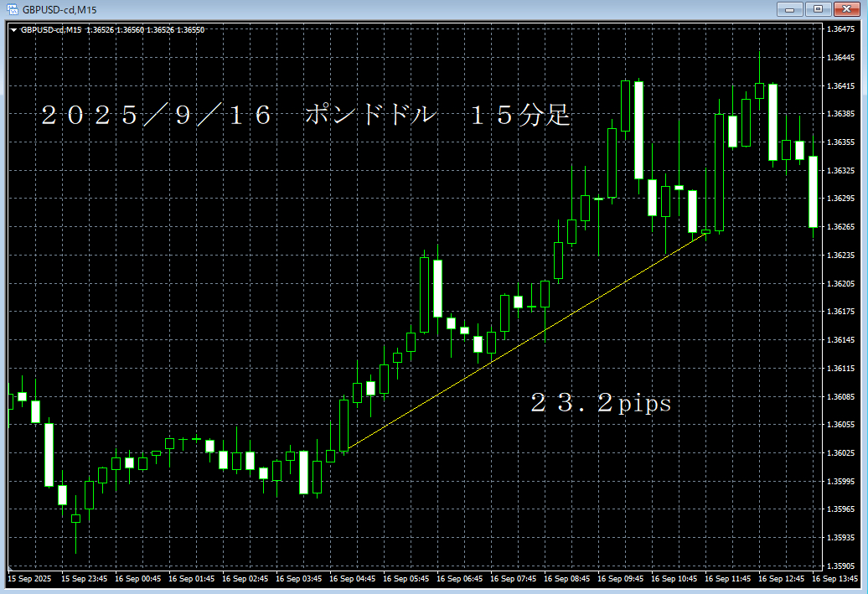Click the 1.35935 price scale value

[840, 538]
